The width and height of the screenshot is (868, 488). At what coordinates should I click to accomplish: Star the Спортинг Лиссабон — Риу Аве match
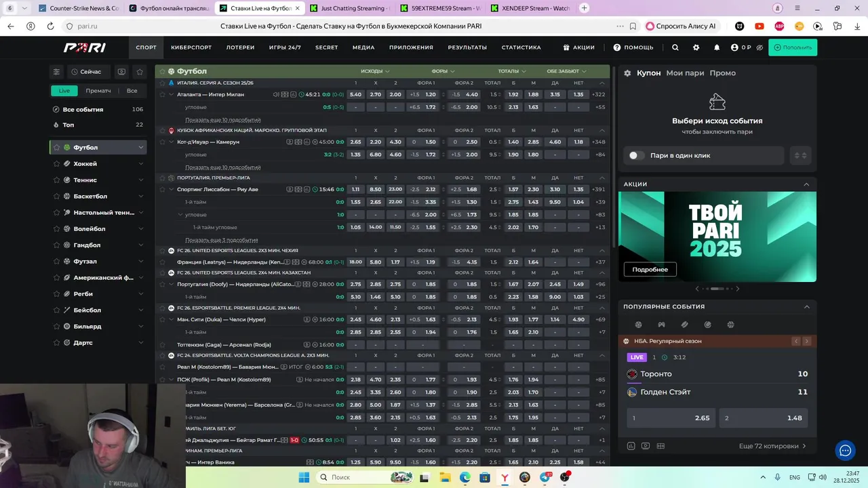point(162,189)
